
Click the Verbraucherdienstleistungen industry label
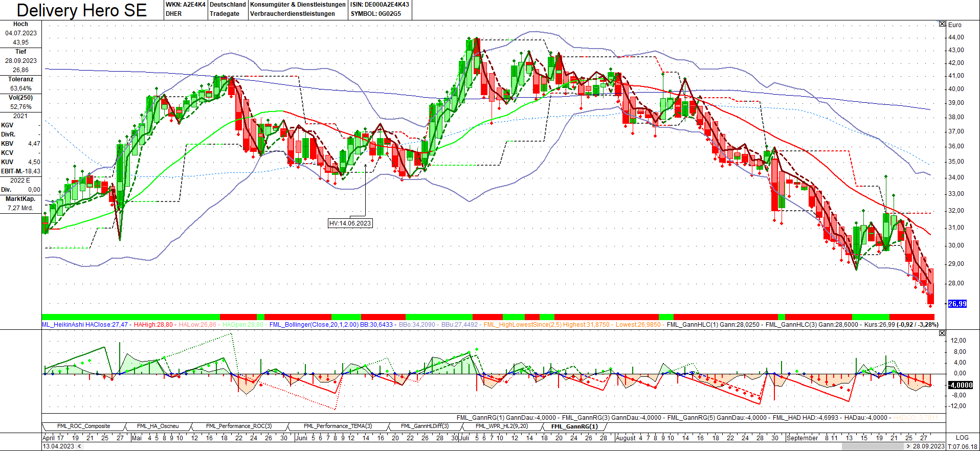pyautogui.click(x=293, y=14)
